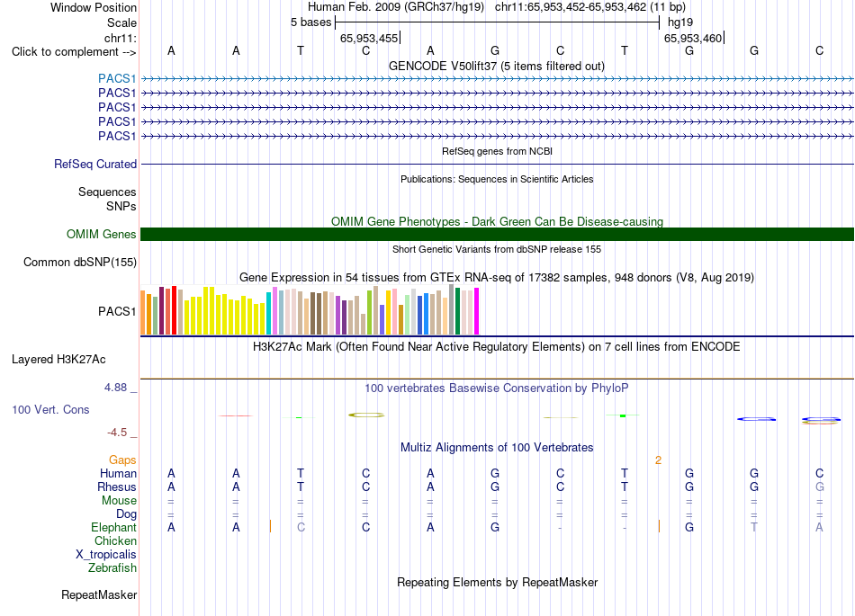This screenshot has width=855, height=616.
Task: Click '100 vertebrates Basewise Conservation by PhyloP' title
Action: tap(497, 388)
